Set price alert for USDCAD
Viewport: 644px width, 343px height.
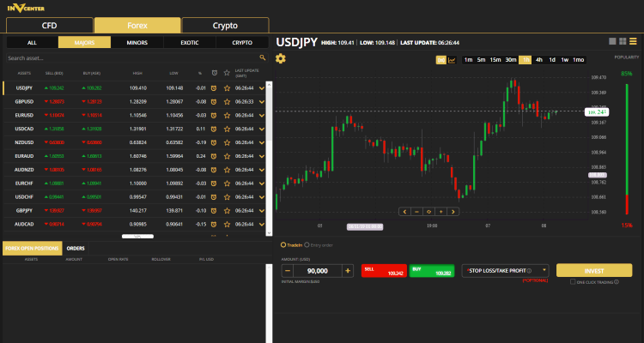pos(214,129)
